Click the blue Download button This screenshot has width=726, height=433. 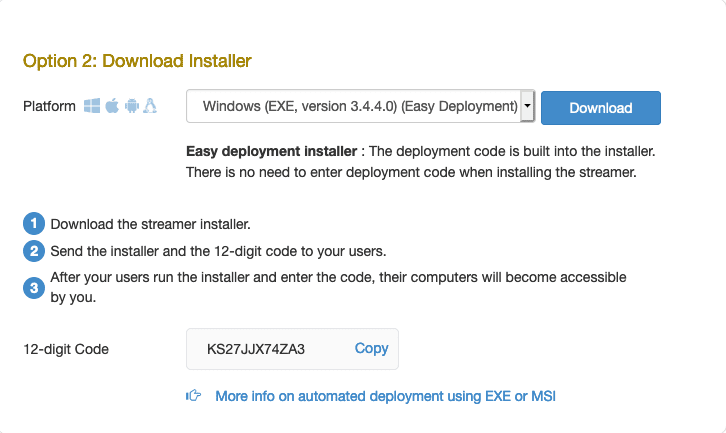[x=601, y=108]
